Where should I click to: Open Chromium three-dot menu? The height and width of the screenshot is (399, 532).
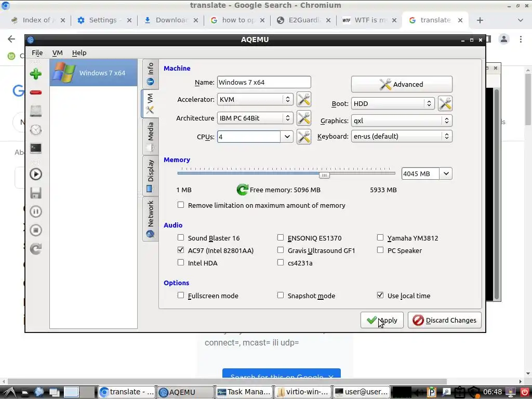[x=521, y=39]
